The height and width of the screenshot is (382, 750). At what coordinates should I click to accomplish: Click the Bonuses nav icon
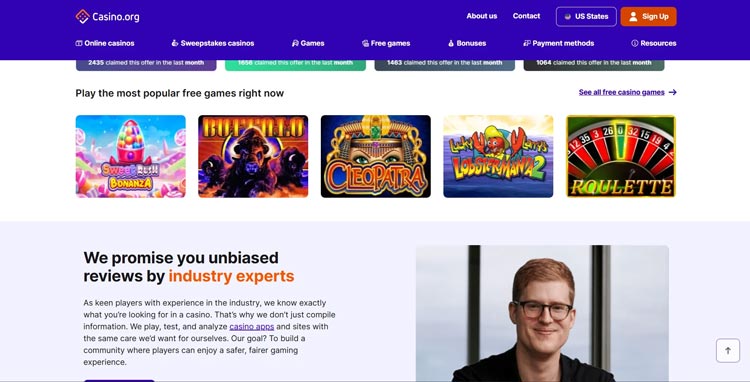coord(451,43)
